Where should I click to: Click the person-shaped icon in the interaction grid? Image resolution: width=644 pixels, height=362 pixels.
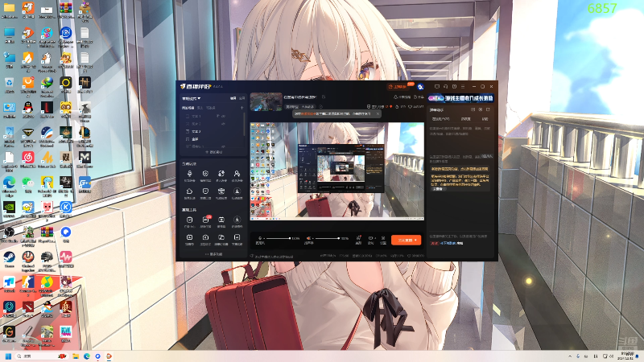pyautogui.click(x=237, y=174)
